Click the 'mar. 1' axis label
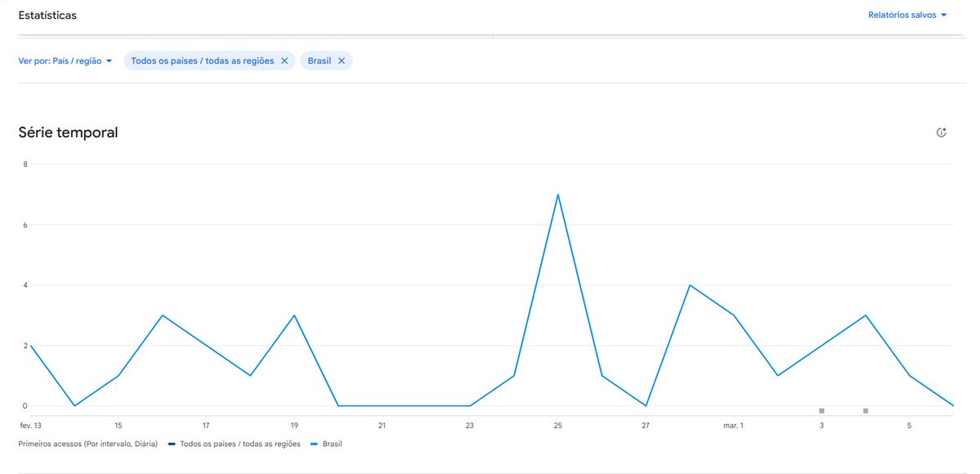The width and height of the screenshot is (980, 474). (733, 426)
